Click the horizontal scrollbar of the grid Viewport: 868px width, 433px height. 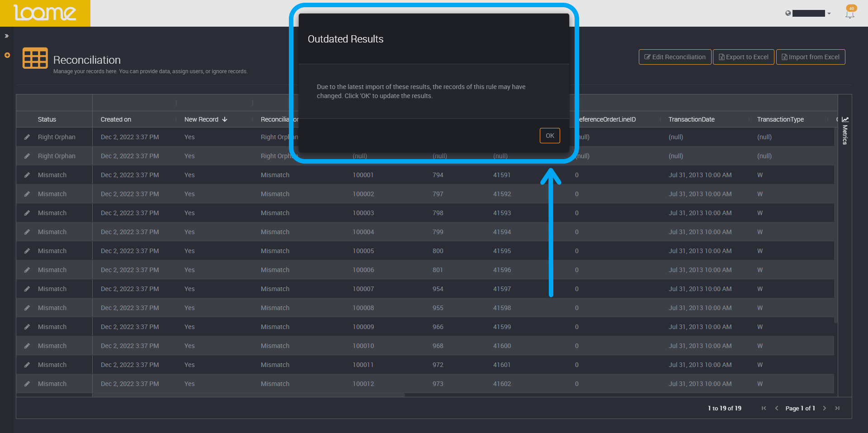click(249, 395)
